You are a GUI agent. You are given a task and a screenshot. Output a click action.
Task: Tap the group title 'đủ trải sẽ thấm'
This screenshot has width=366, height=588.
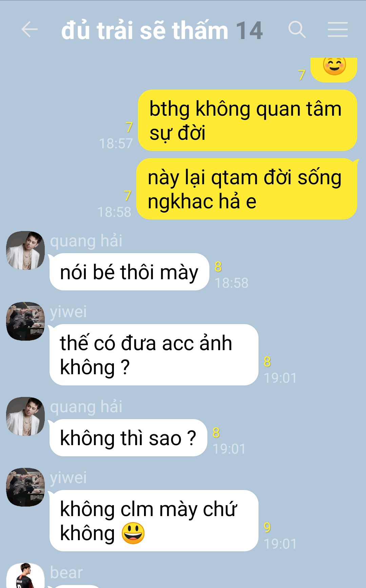coord(145,30)
